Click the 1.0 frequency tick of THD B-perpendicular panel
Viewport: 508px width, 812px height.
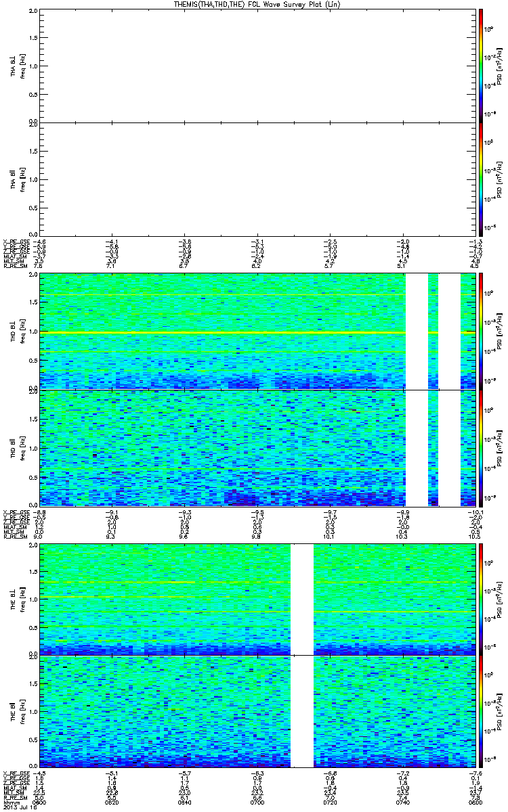coord(33,332)
